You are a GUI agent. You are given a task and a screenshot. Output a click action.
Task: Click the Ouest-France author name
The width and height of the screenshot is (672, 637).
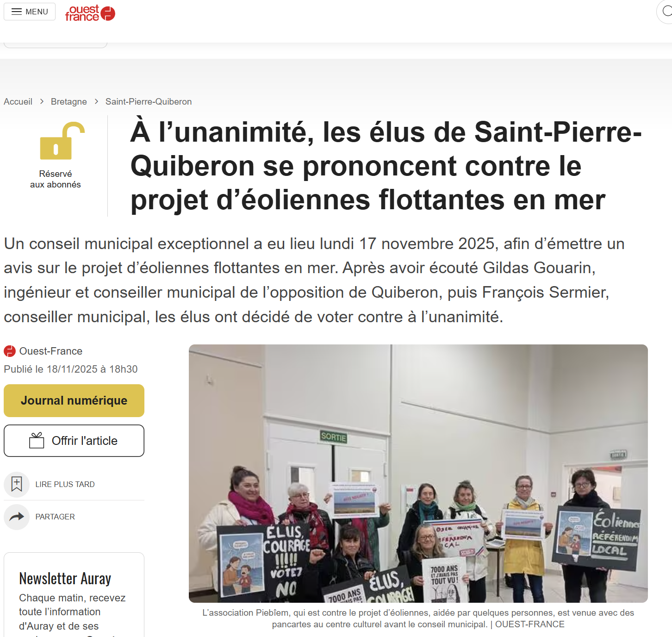[x=51, y=351]
